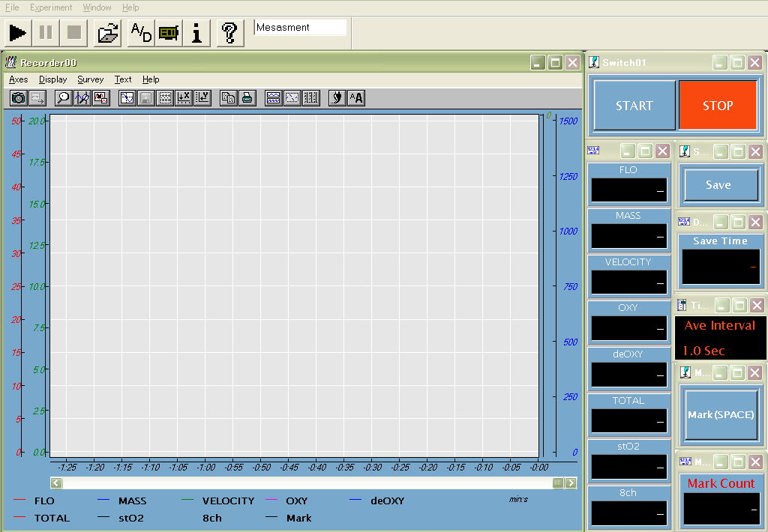Click the deOXY value display
Viewport: 768px width, 532px height.
(629, 375)
